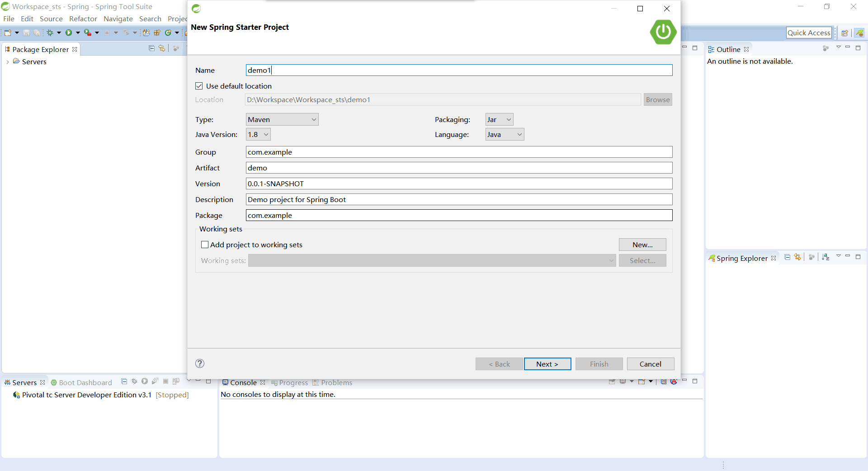Click the New Java Class green icon

point(168,33)
